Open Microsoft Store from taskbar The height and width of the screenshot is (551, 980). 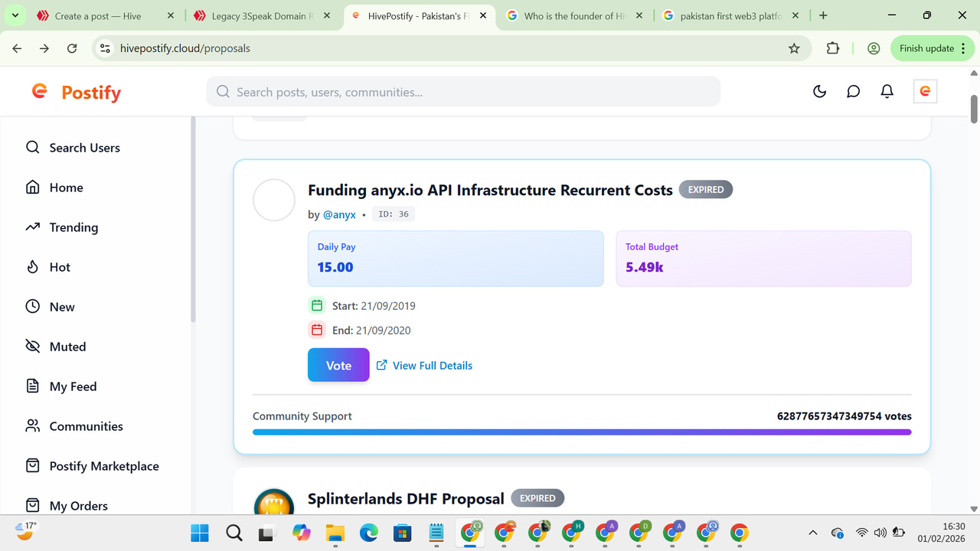402,533
